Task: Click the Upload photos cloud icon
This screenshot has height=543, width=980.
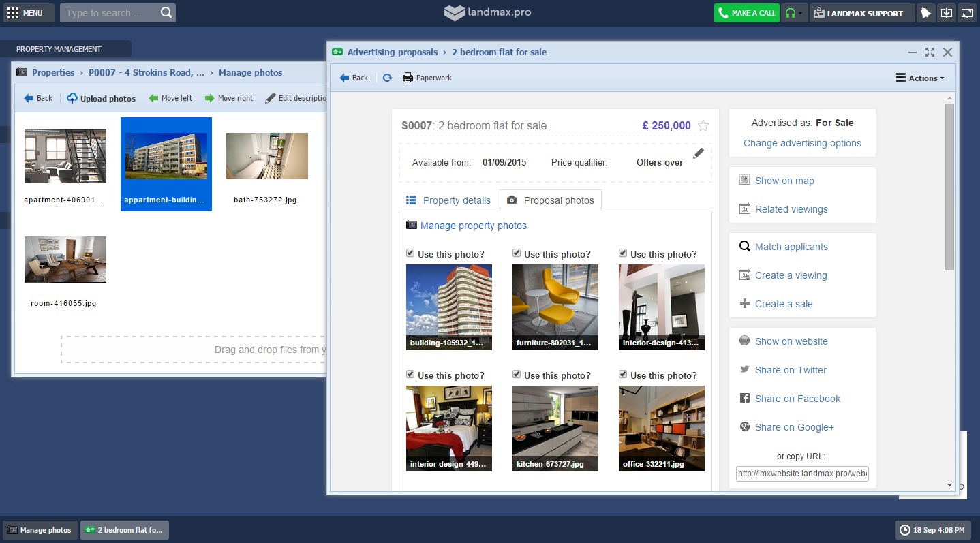Action: [72, 98]
